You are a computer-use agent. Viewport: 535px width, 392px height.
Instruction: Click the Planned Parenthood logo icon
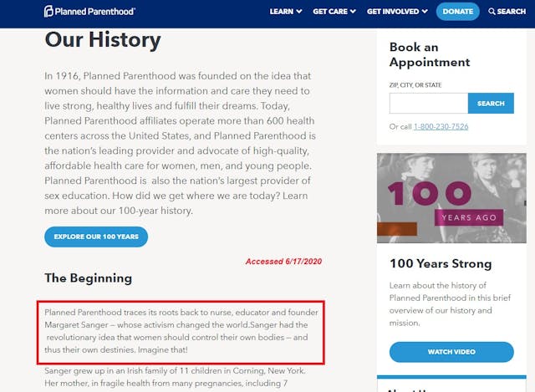pyautogui.click(x=49, y=12)
